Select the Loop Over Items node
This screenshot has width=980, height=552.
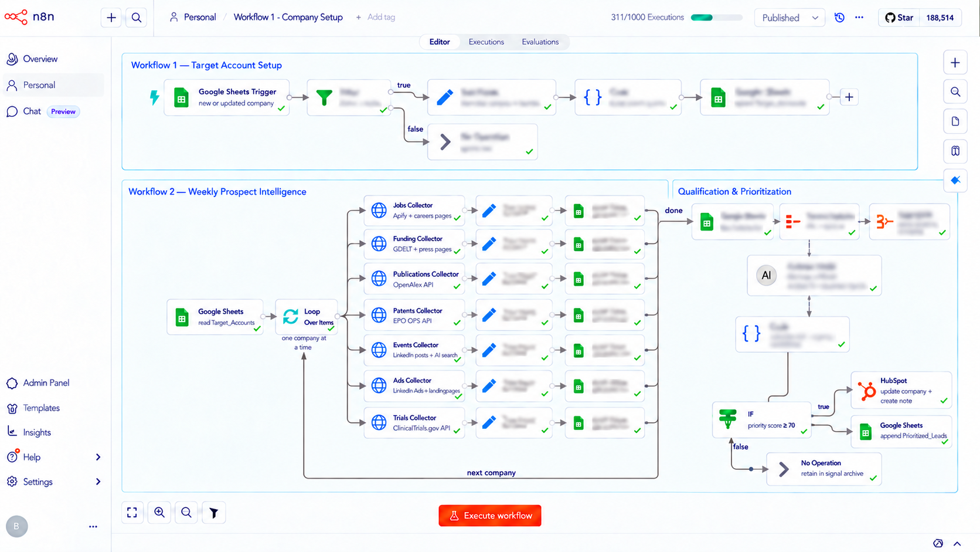(x=305, y=317)
